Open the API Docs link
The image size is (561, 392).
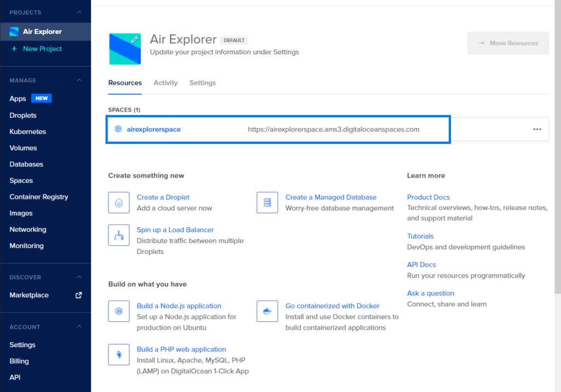pyautogui.click(x=421, y=264)
